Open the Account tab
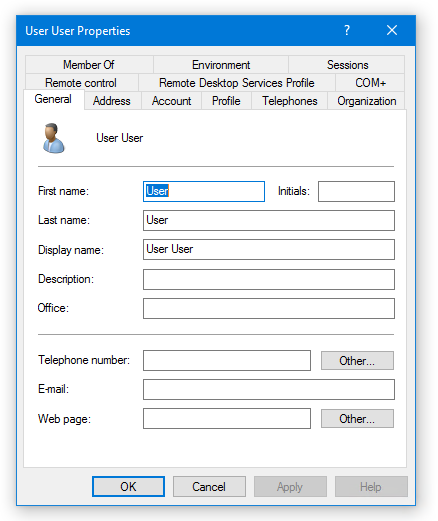 (x=171, y=101)
